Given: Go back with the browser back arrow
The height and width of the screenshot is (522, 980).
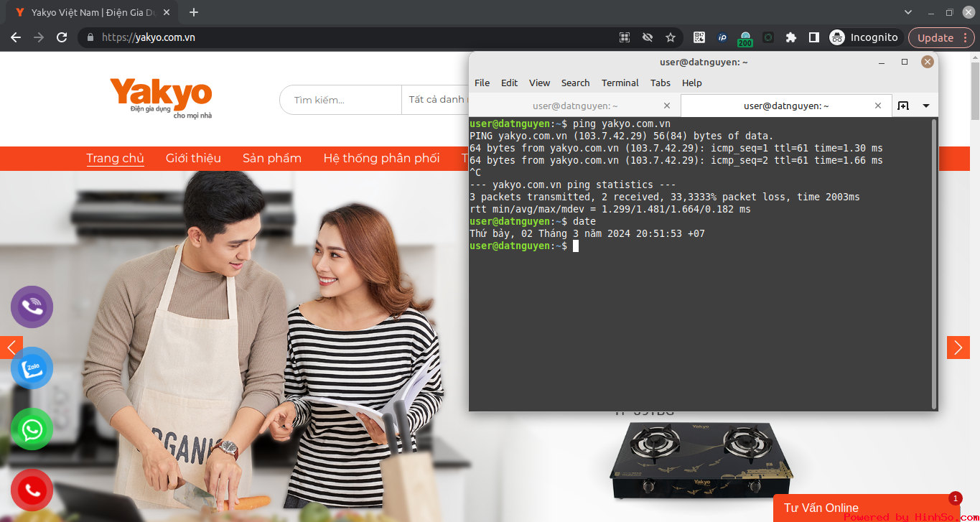Looking at the screenshot, I should [x=16, y=37].
